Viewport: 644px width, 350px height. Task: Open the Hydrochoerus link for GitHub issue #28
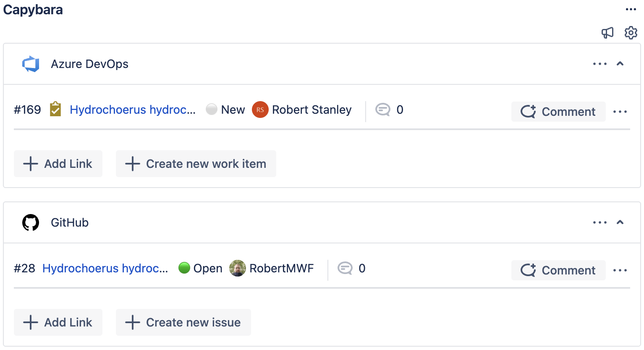[105, 269]
